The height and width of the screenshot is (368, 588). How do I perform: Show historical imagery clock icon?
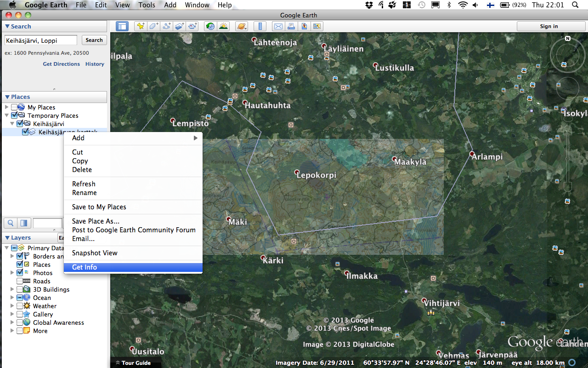pos(210,26)
